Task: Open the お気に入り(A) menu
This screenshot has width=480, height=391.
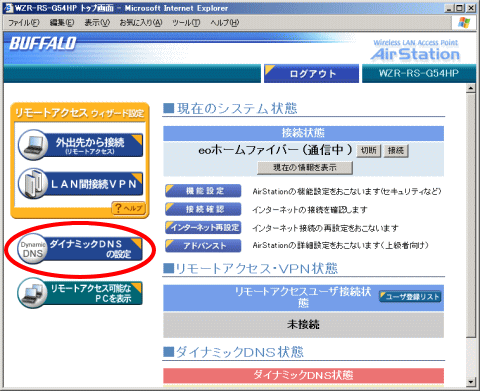Action: [x=141, y=23]
